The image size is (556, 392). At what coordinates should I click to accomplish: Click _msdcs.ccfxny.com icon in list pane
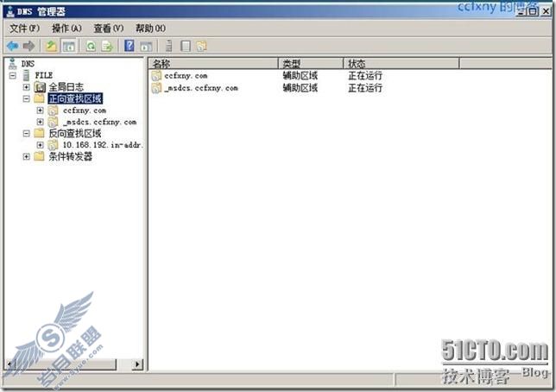[156, 88]
